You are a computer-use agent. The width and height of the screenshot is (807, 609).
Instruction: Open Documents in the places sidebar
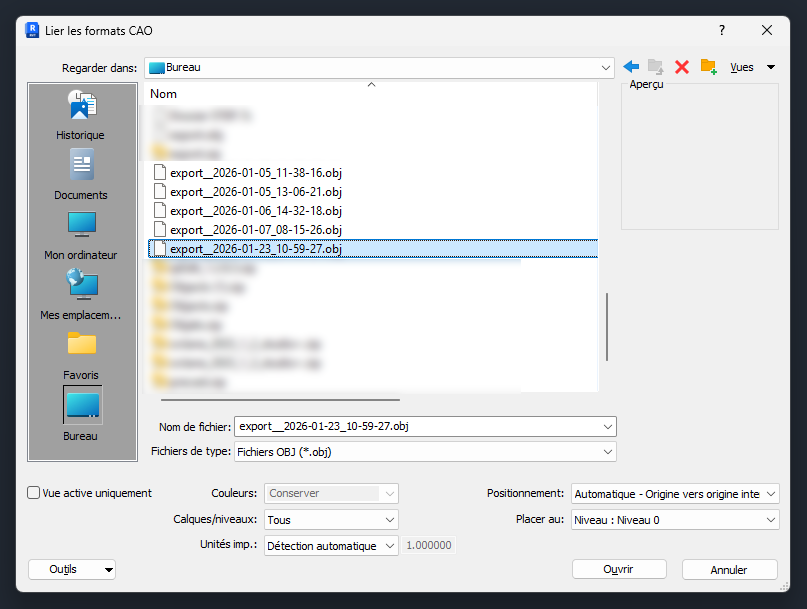point(81,174)
